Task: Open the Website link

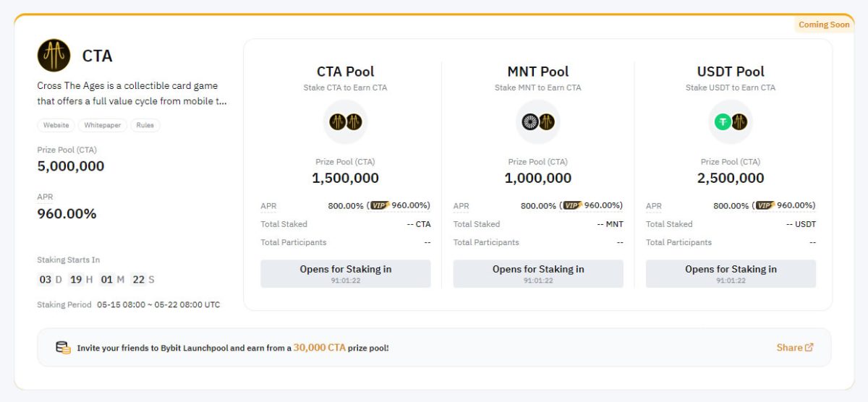Action: [56, 125]
